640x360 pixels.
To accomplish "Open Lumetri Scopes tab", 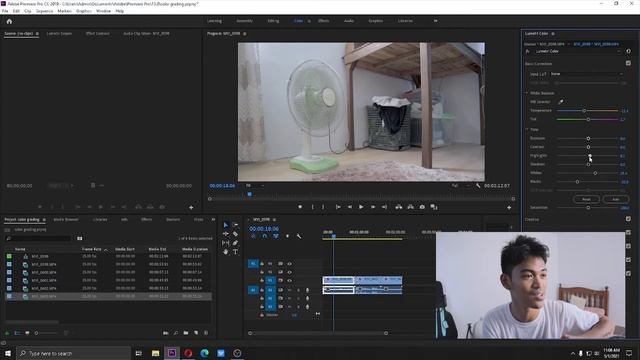I will point(59,33).
